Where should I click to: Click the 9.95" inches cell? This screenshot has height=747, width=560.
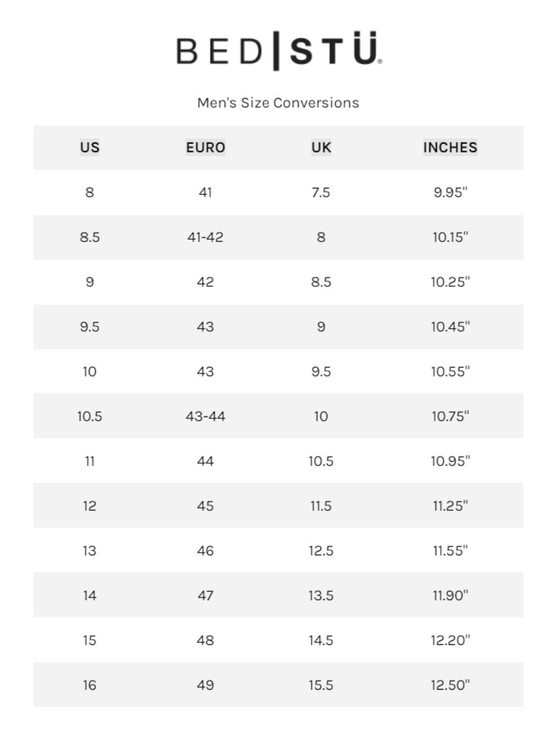[450, 192]
